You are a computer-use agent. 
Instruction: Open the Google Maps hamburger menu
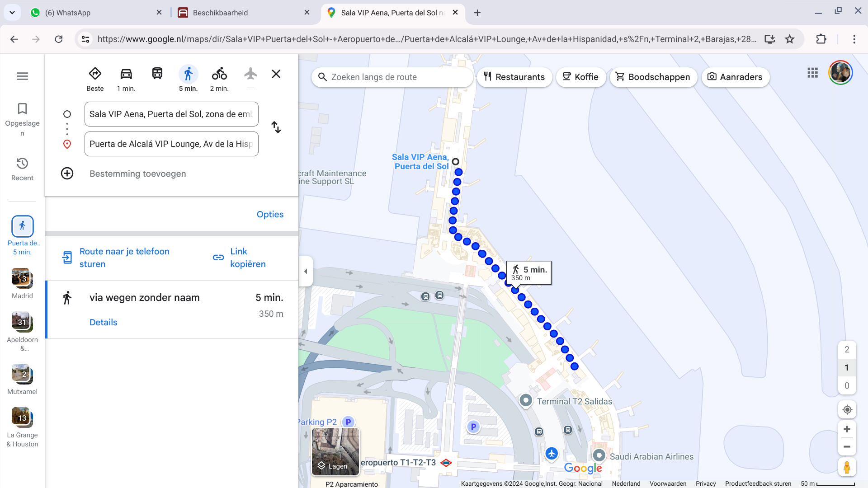(22, 76)
